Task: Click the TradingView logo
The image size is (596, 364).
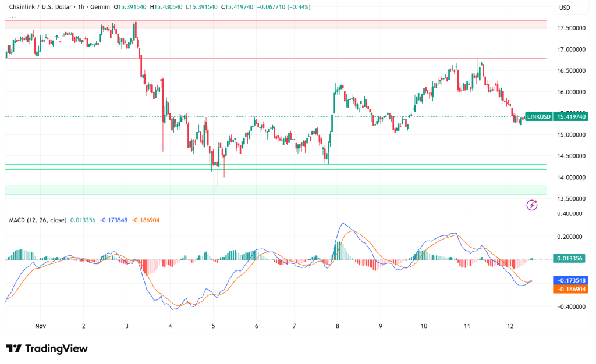Action: (47, 348)
